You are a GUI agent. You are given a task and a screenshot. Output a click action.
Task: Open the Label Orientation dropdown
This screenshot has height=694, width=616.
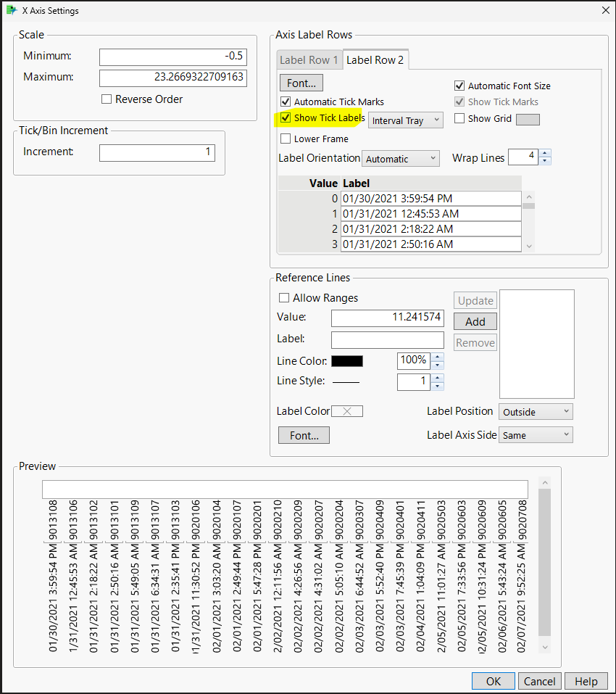(401, 159)
